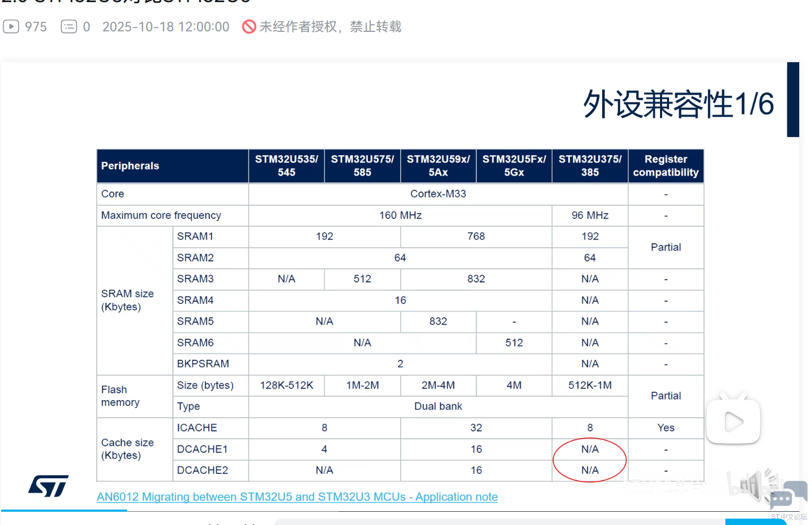Click the unauthorized reprint prohibited notice text
This screenshot has height=525, width=812.
pos(330,27)
